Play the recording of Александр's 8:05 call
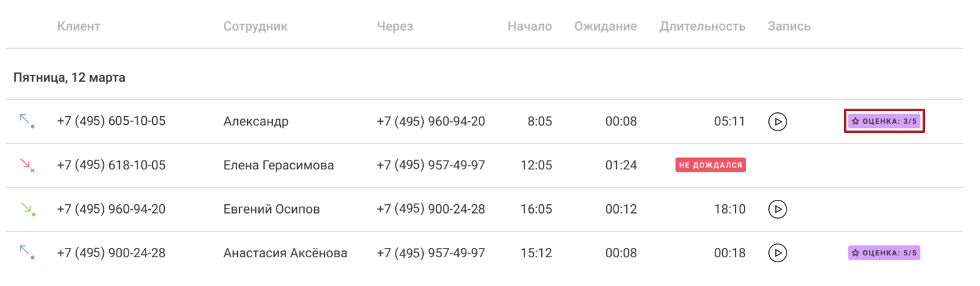 point(777,121)
